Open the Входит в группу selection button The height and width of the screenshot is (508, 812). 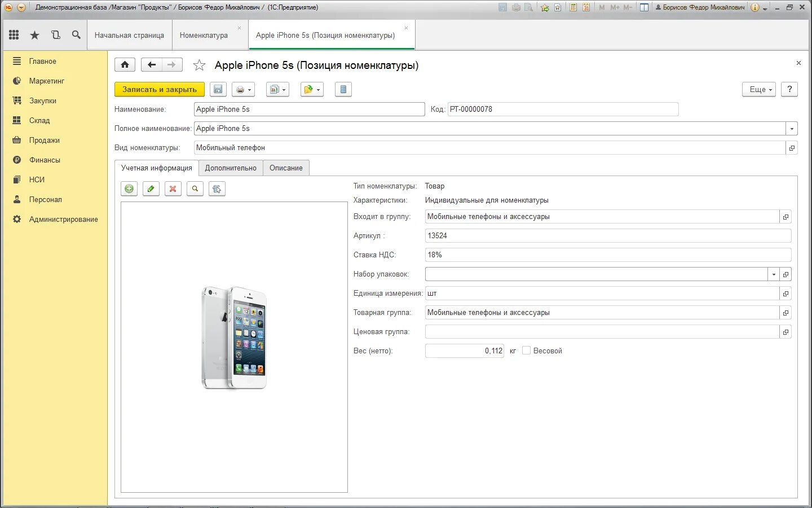785,217
